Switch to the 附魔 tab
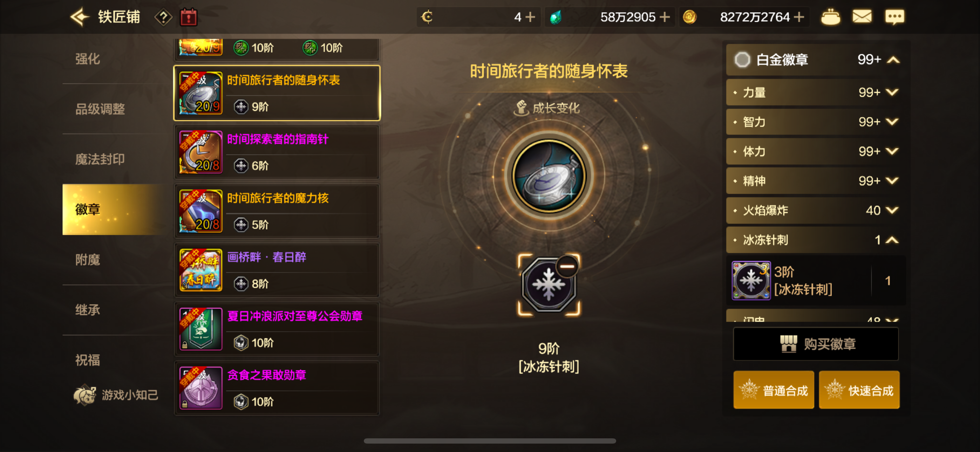980x452 pixels. point(88,260)
